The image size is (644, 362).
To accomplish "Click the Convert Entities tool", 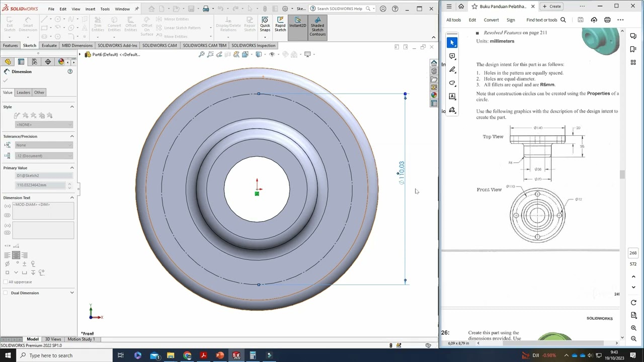I will (x=114, y=24).
